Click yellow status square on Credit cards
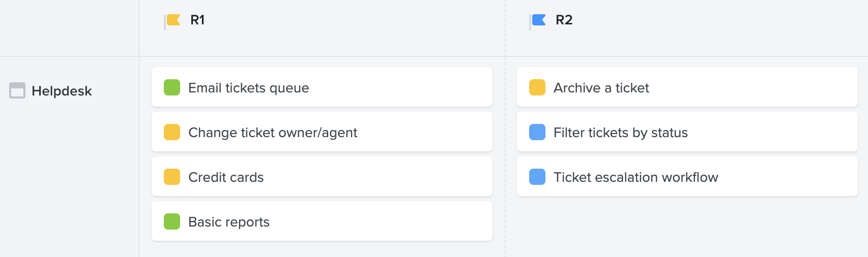Viewport: 868px width, 257px height. tap(172, 177)
